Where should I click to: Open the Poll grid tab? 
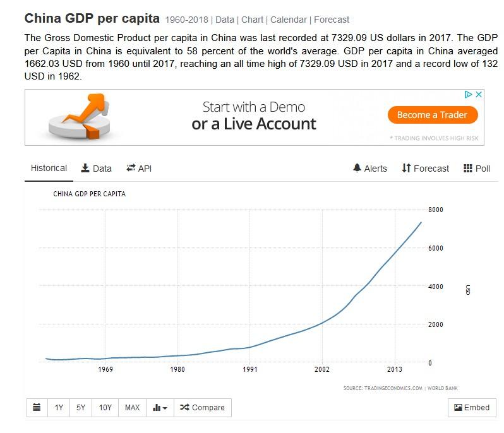[477, 169]
